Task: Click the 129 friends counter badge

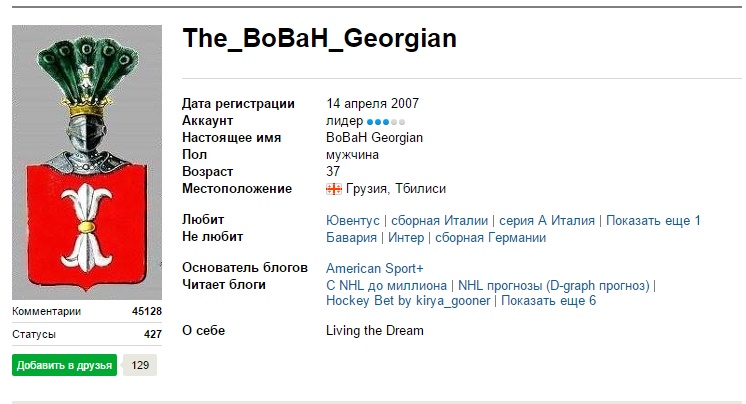Action: [140, 365]
